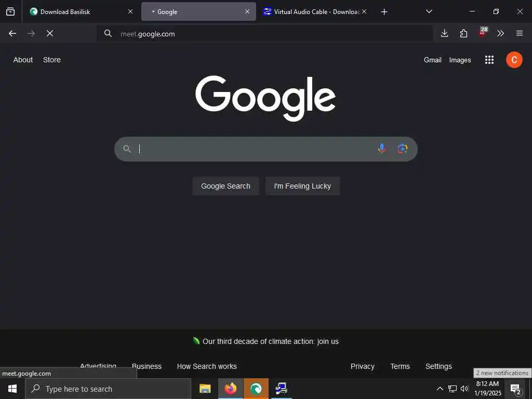Click the search magnifier in the address bar
The width and height of the screenshot is (532, 399).
108,33
